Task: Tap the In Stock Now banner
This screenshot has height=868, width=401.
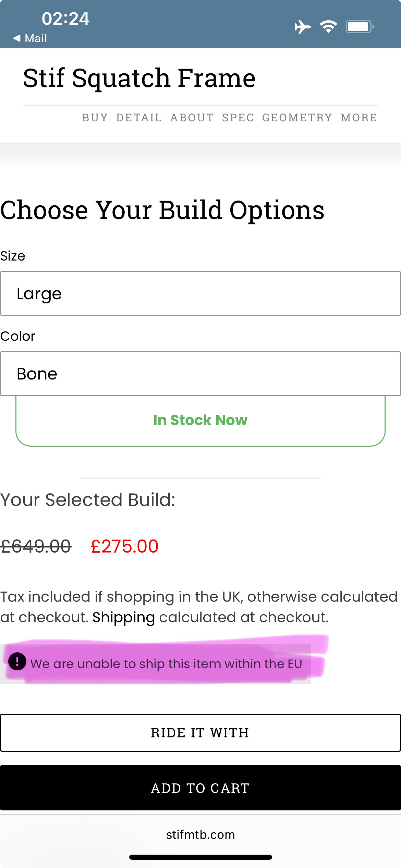Action: tap(200, 420)
